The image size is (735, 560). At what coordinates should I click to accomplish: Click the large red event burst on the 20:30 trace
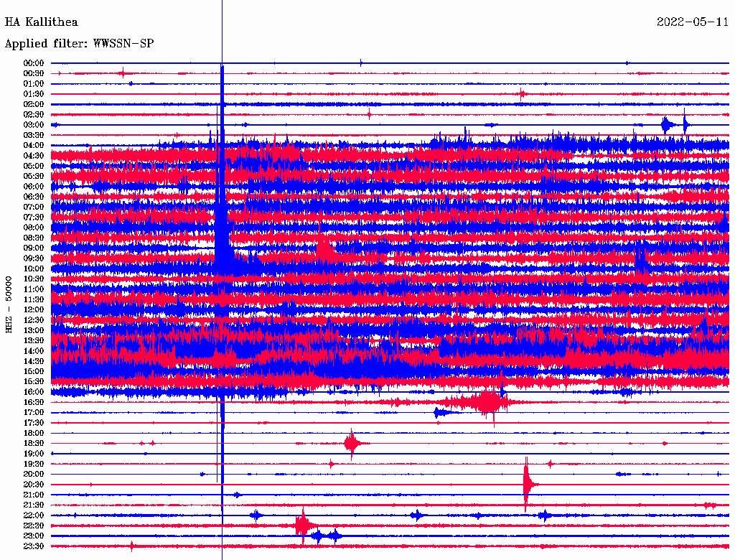[x=529, y=485]
